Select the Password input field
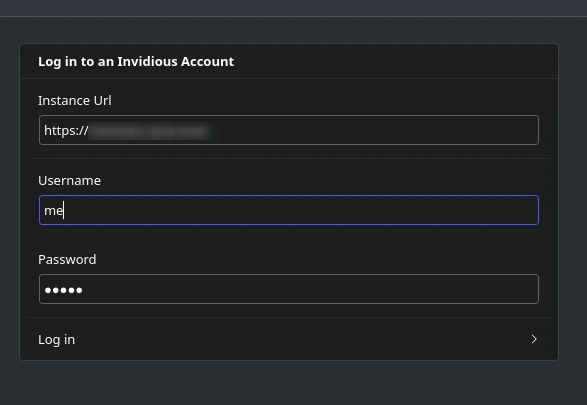This screenshot has height=405, width=587. (x=289, y=289)
